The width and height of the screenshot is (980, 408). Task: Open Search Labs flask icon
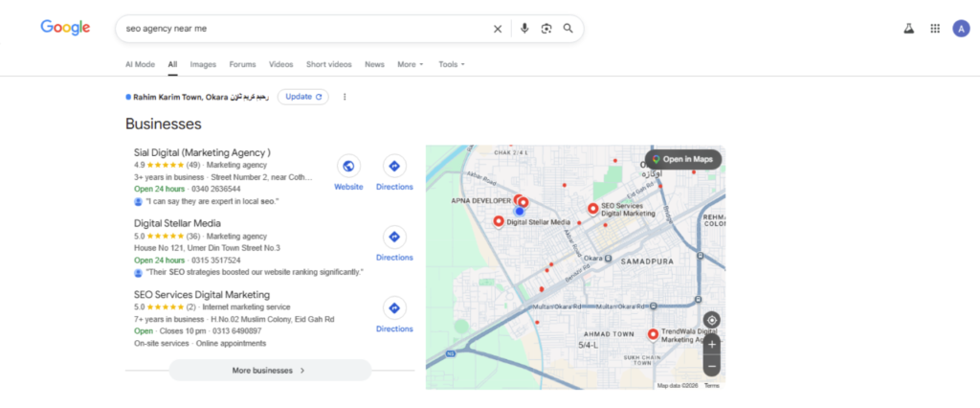pos(909,28)
